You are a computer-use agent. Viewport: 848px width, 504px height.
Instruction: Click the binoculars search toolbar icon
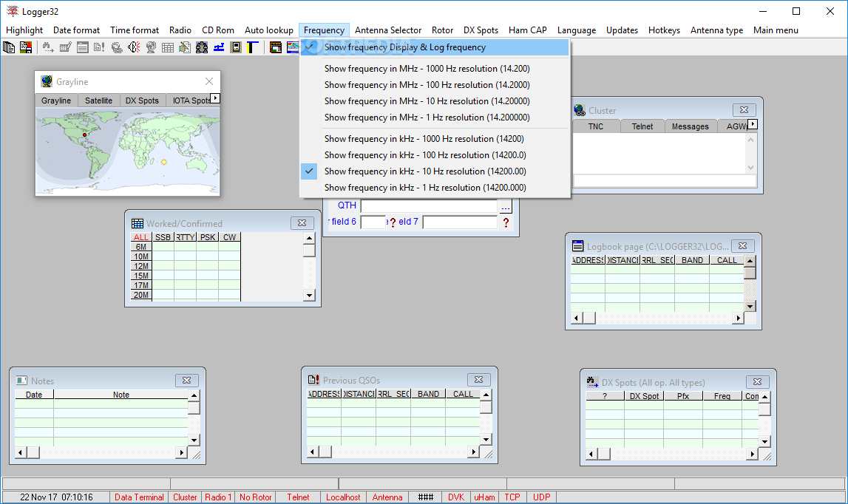pos(48,47)
